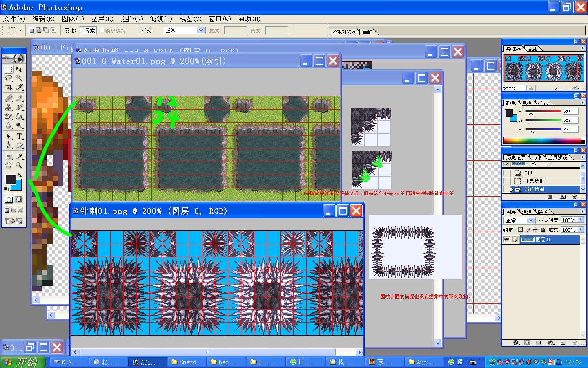Select the Eraser tool
Viewport: 588px width, 368px height.
[x=9, y=116]
